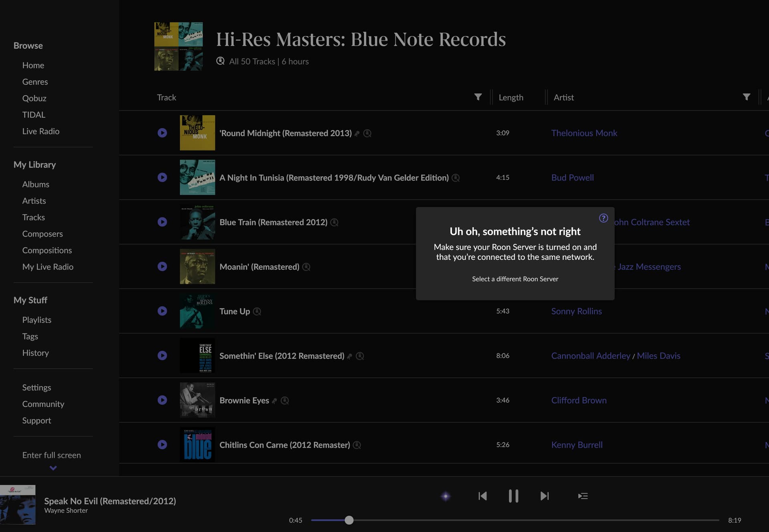Go to Qobuz in sidebar
This screenshot has width=769, height=532.
click(34, 98)
